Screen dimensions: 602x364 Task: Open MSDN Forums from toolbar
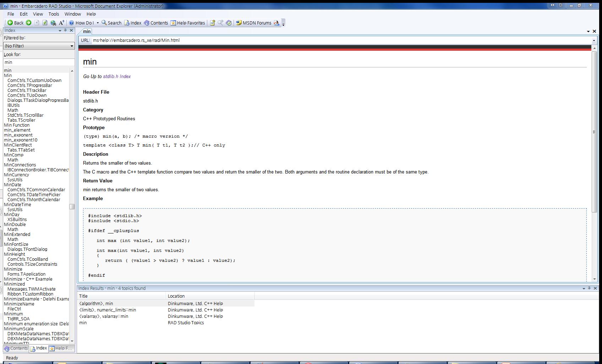(x=253, y=23)
